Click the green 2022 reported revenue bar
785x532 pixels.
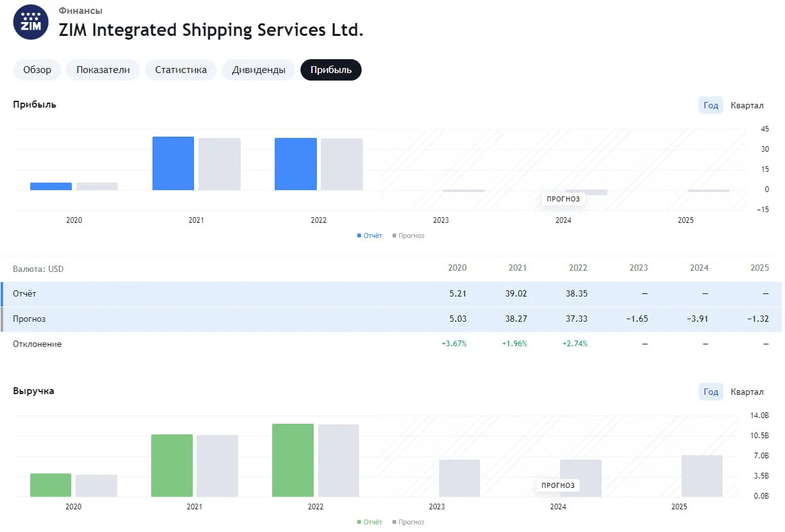293,460
